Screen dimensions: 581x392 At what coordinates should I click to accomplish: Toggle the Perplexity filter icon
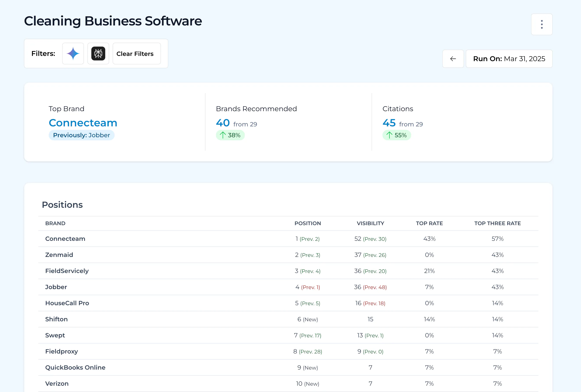98,54
